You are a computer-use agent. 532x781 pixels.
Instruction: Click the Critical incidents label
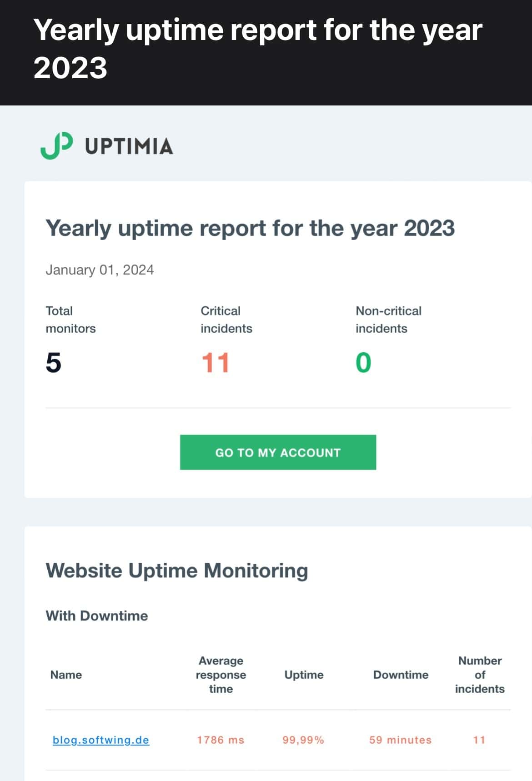[226, 320]
